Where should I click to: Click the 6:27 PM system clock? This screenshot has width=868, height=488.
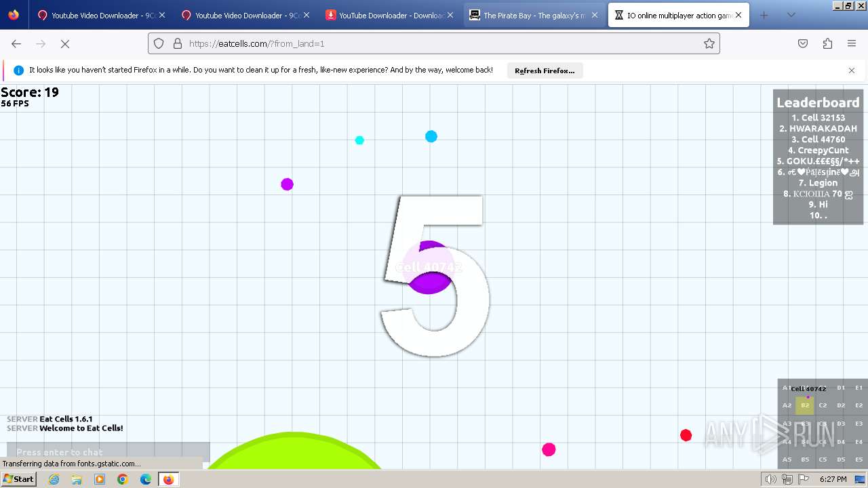833,479
